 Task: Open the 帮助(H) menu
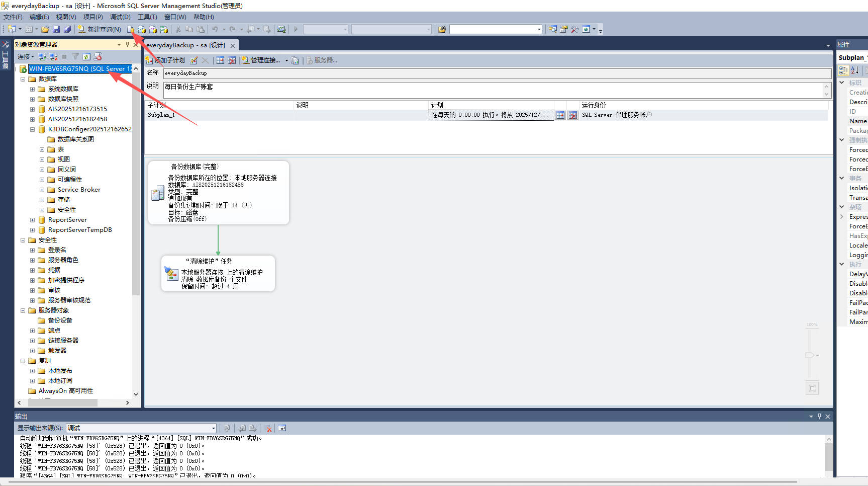(204, 17)
